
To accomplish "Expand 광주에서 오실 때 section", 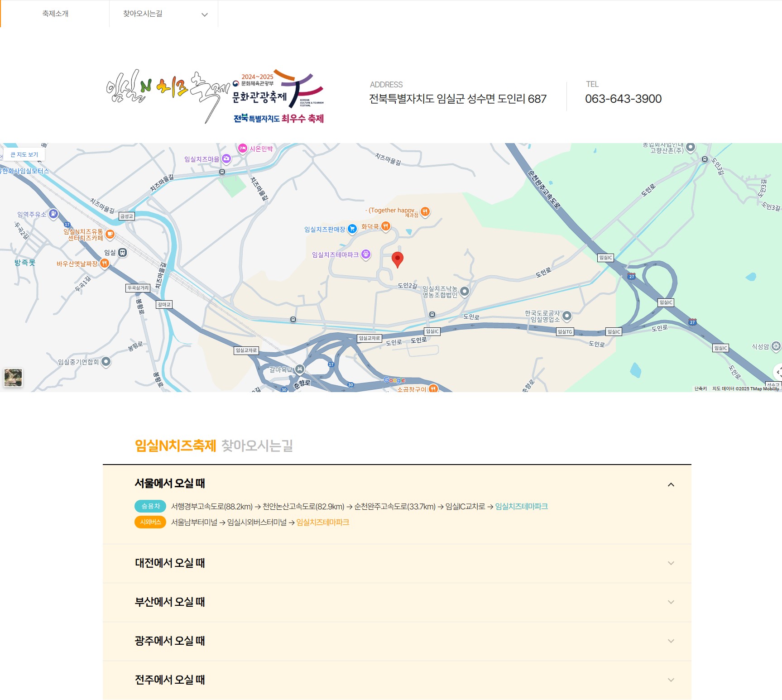I will 397,641.
